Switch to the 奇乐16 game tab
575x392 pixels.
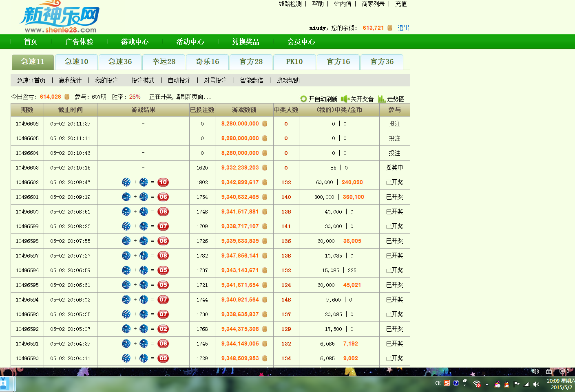pyautogui.click(x=208, y=62)
